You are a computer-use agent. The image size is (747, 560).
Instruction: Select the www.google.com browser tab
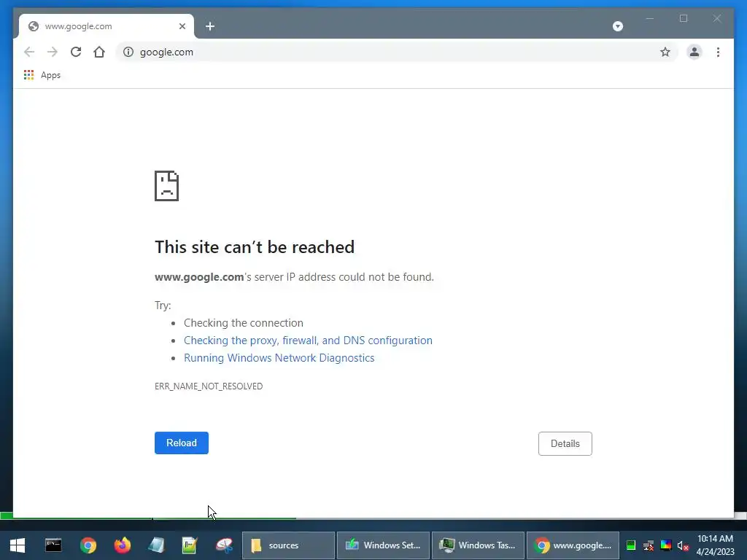107,26
